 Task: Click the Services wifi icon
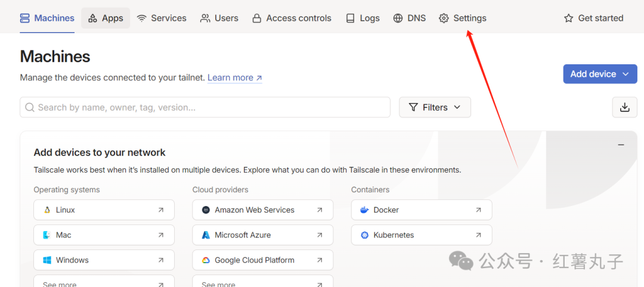(142, 18)
